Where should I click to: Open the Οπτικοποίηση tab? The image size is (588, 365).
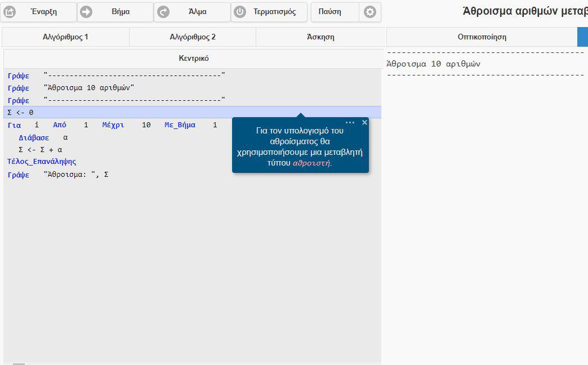[482, 37]
